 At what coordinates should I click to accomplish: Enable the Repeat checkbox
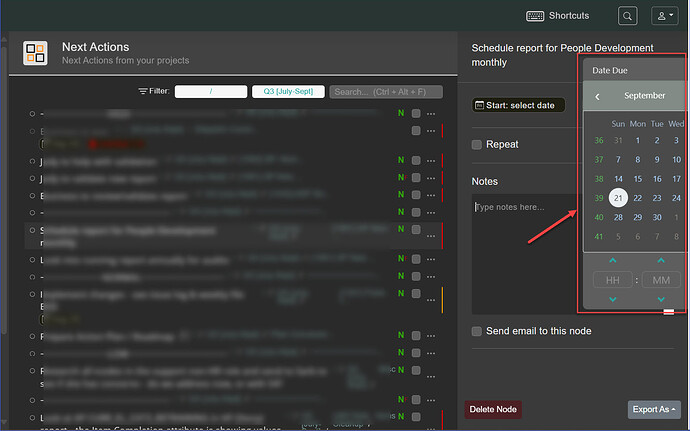coord(477,145)
